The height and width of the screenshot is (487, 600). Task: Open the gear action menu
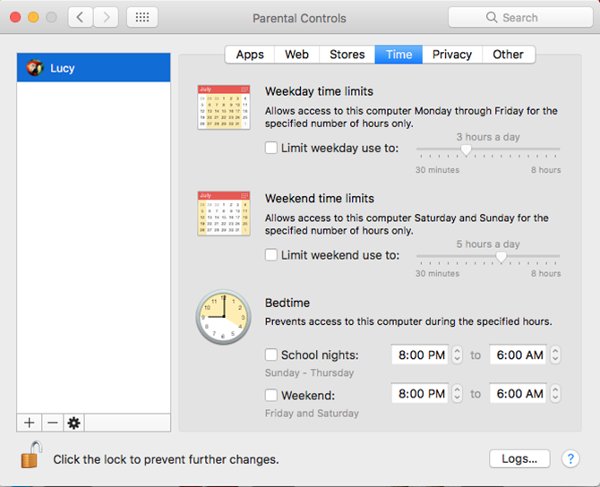click(73, 423)
